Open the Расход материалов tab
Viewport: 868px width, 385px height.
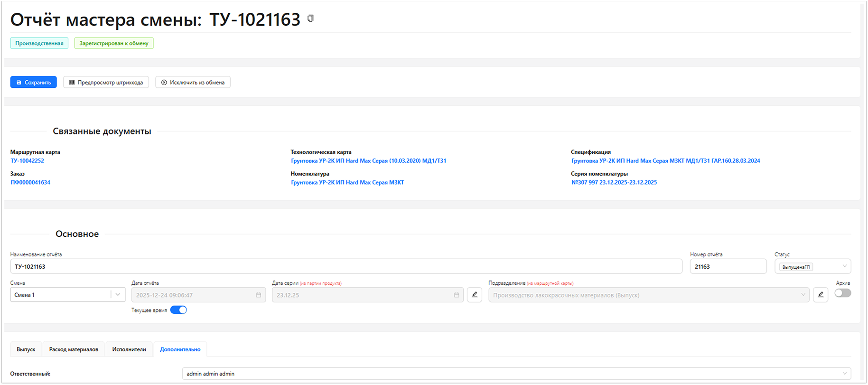click(74, 349)
